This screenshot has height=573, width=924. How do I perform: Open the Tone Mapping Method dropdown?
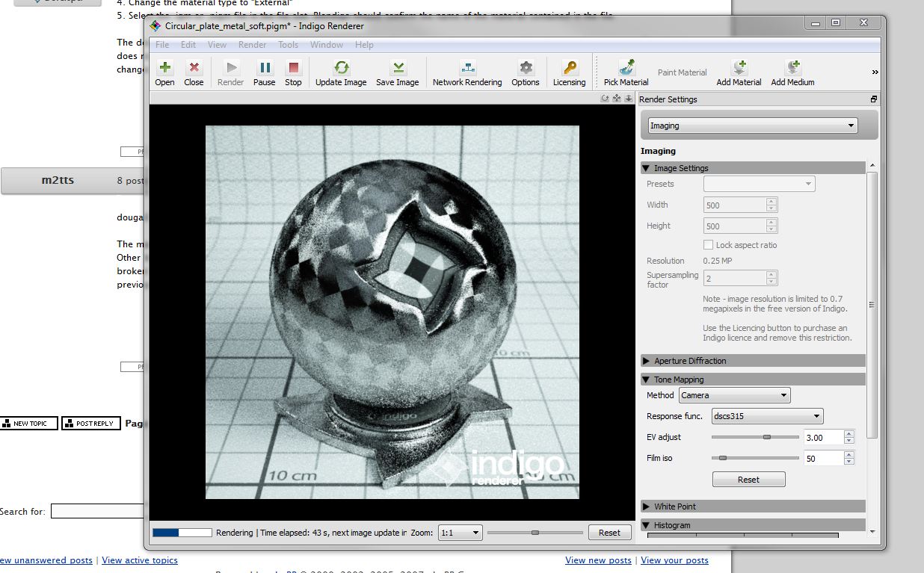734,395
